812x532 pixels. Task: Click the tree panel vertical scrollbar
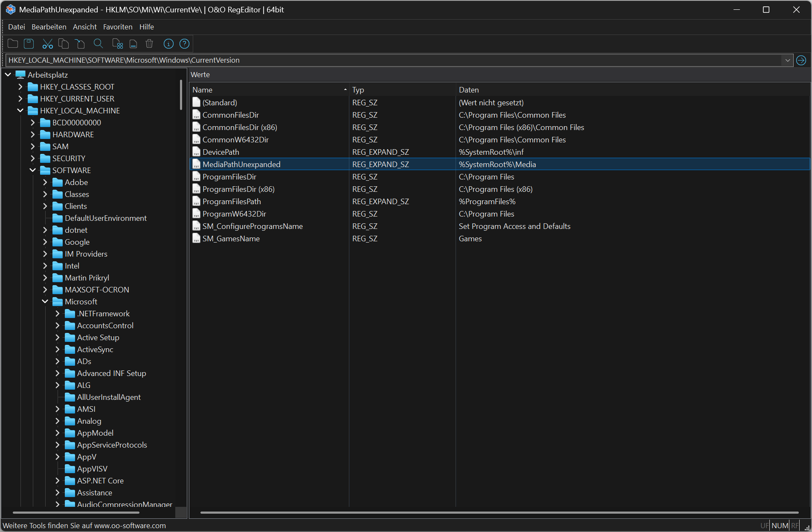click(181, 95)
